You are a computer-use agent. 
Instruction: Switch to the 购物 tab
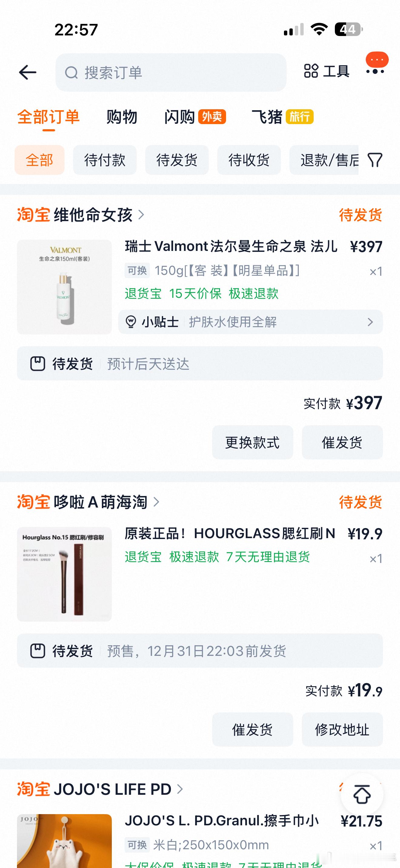click(x=122, y=117)
